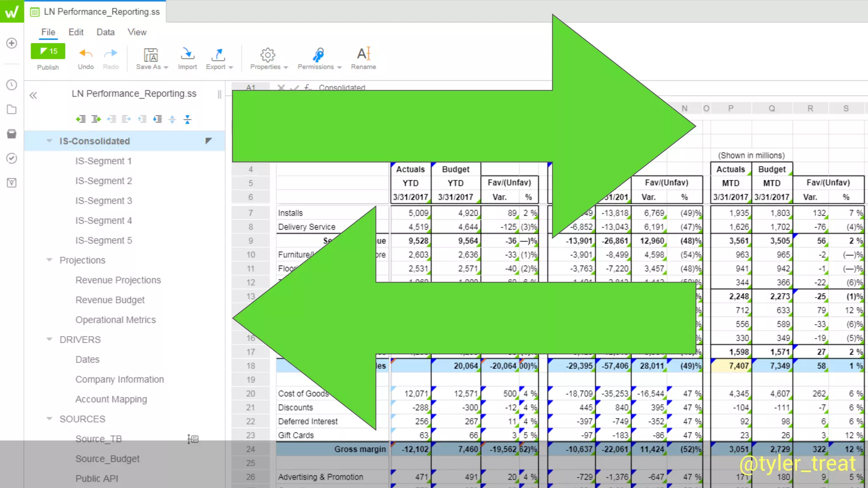Screen dimensions: 868x488
Task: Click the collapse all sheets icon
Action: point(187,119)
